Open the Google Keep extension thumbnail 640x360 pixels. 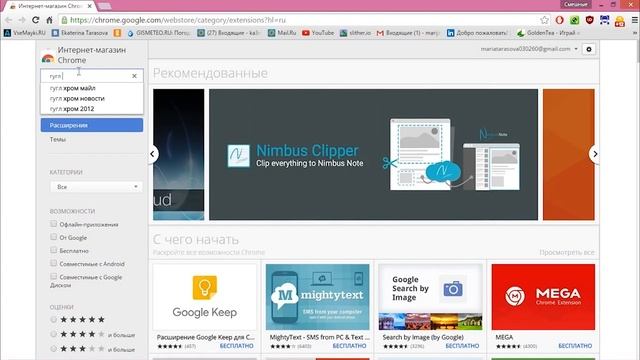click(205, 297)
